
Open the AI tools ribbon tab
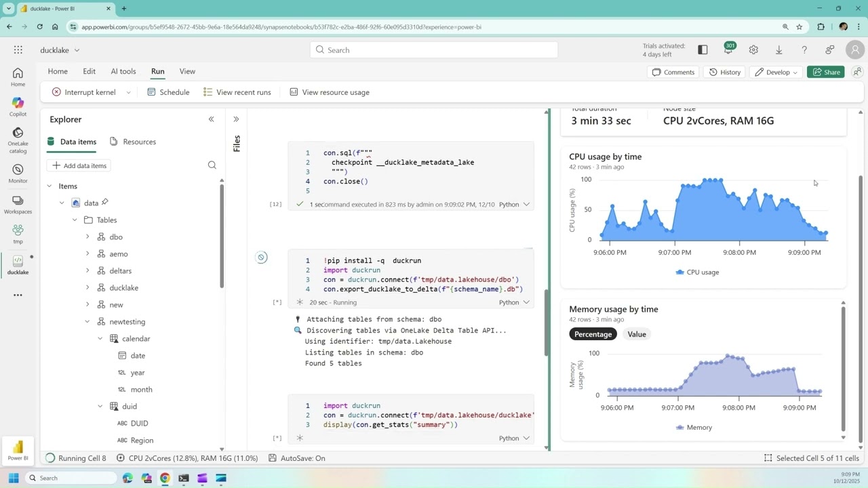pyautogui.click(x=123, y=71)
